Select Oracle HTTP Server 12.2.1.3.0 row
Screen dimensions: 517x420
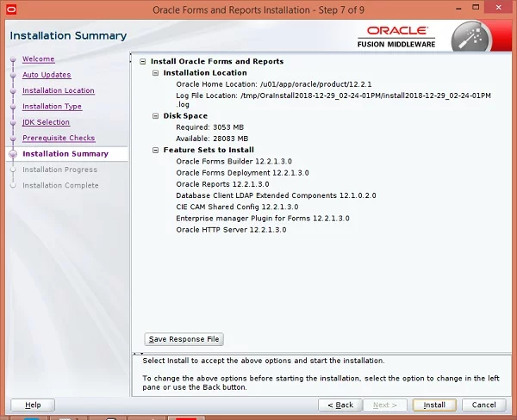pyautogui.click(x=231, y=230)
